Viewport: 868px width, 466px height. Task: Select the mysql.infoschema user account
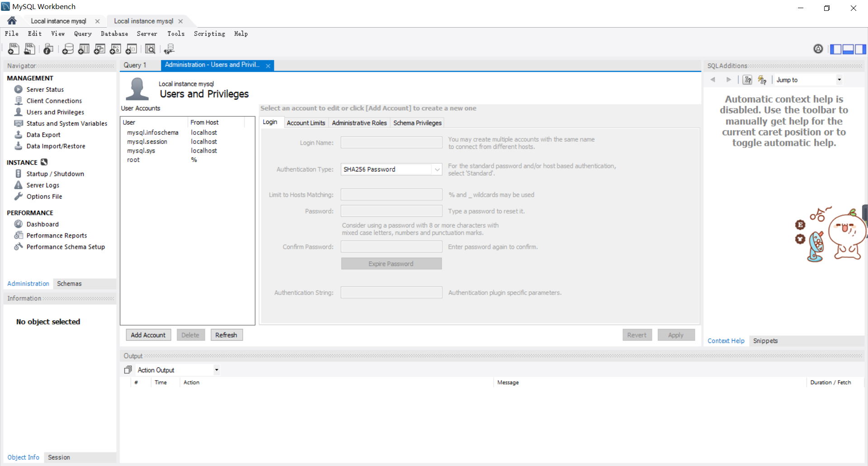[188, 133]
